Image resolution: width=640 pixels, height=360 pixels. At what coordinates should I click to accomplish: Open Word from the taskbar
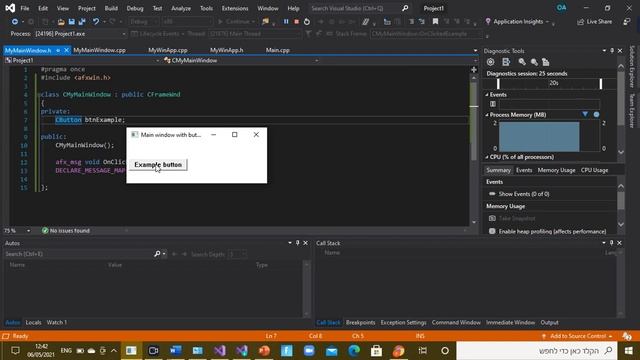[176, 351]
